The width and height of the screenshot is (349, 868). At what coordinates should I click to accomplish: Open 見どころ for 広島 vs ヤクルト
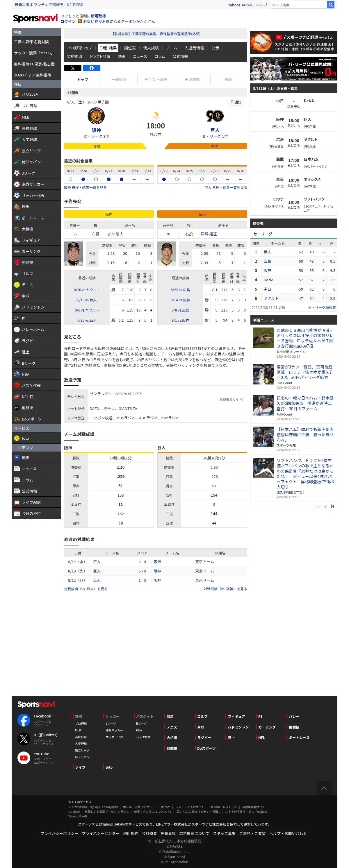tap(293, 146)
